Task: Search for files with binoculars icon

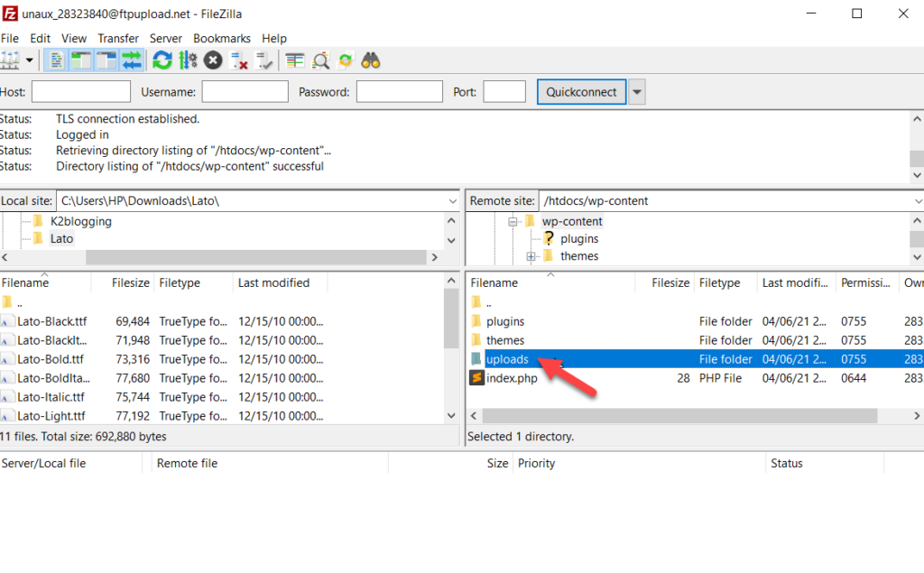Action: (371, 60)
